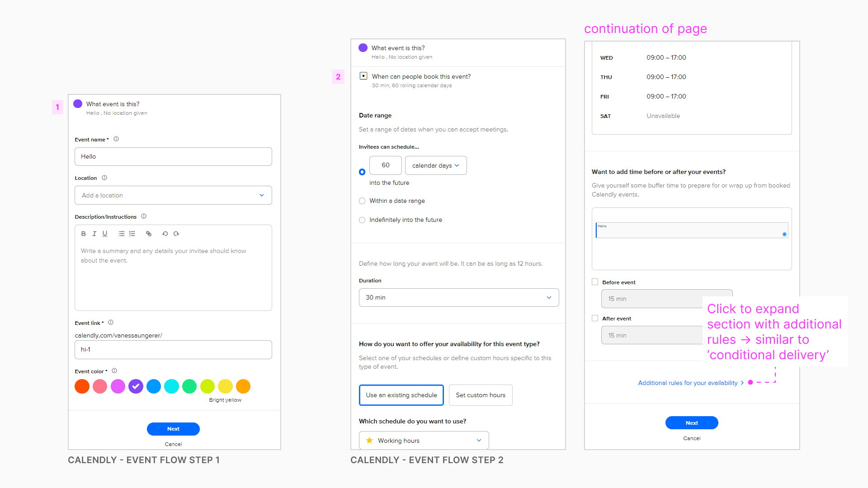This screenshot has width=868, height=488.
Task: Pick the green event color
Action: tap(189, 386)
